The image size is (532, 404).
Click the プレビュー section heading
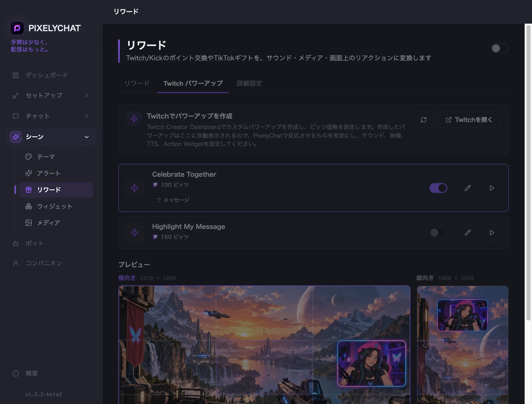pyautogui.click(x=134, y=265)
